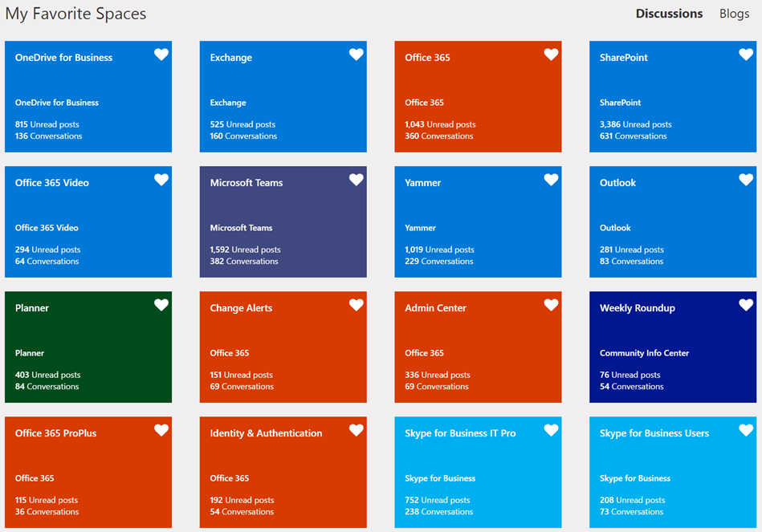Viewport: 762px width, 532px height.
Task: Toggle the SharePoint tile heart icon
Action: pos(746,55)
